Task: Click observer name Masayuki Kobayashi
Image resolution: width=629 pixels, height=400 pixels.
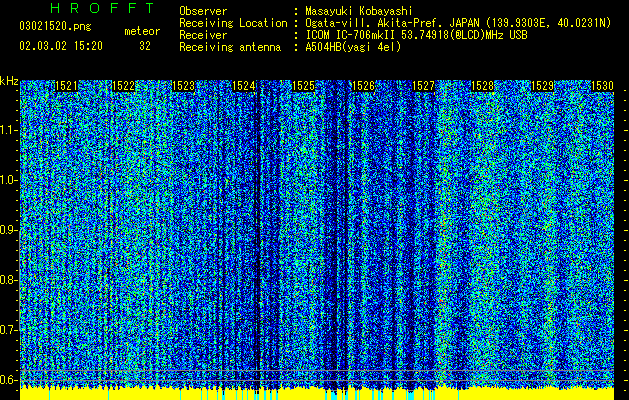Action: [x=359, y=11]
